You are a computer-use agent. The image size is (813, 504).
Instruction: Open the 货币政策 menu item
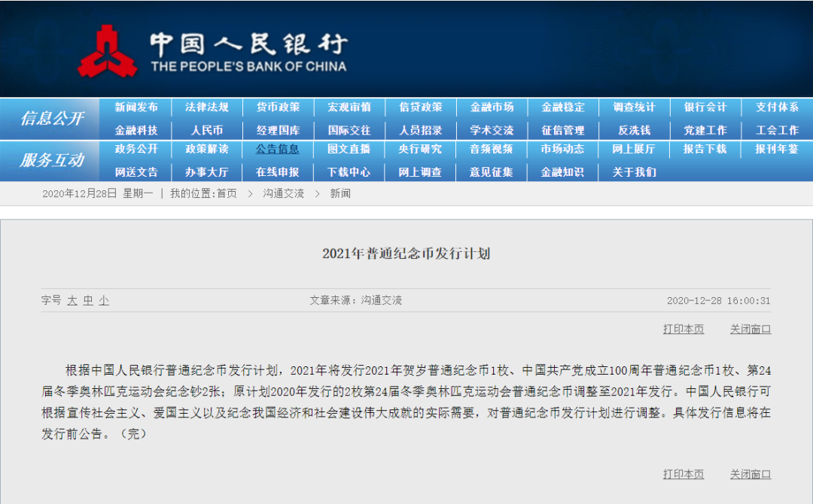point(277,108)
